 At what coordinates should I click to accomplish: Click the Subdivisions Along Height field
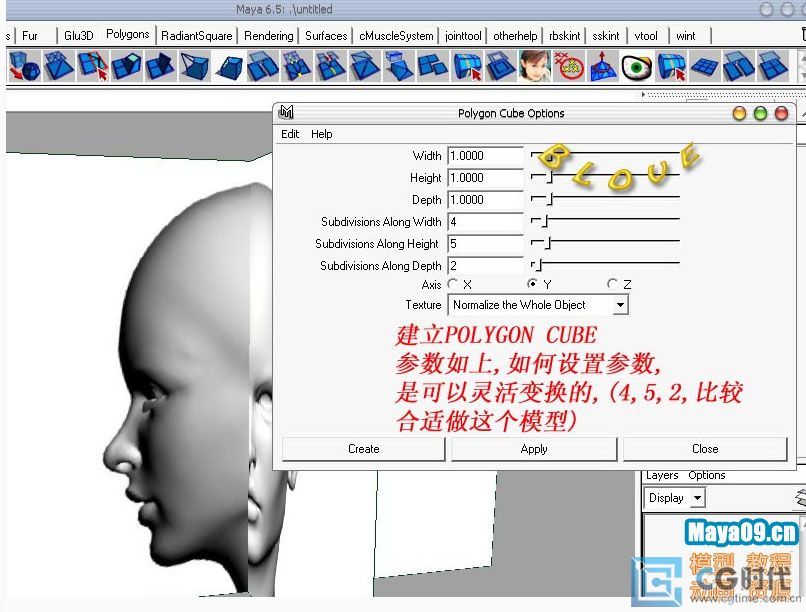coord(485,244)
